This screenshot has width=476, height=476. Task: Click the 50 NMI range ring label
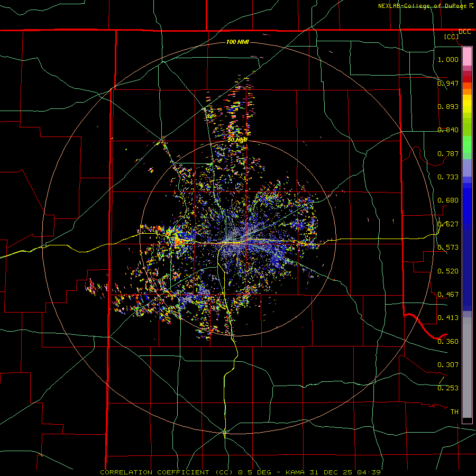pos(237,140)
